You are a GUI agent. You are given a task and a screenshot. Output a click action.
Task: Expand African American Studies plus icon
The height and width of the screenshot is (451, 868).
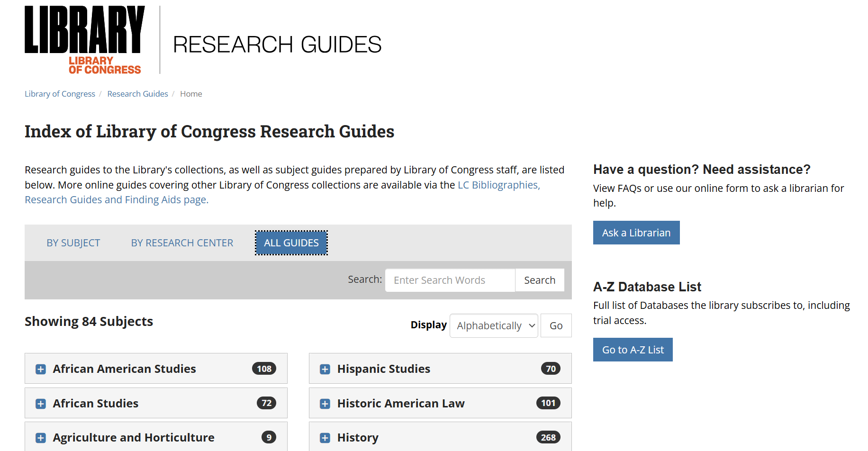tap(41, 369)
